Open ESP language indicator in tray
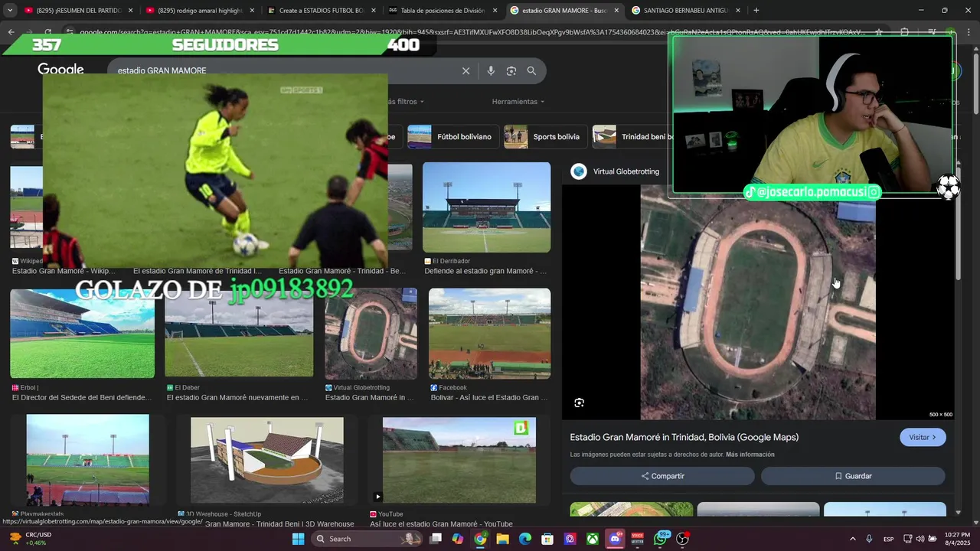Viewport: 980px width, 551px height. click(888, 539)
